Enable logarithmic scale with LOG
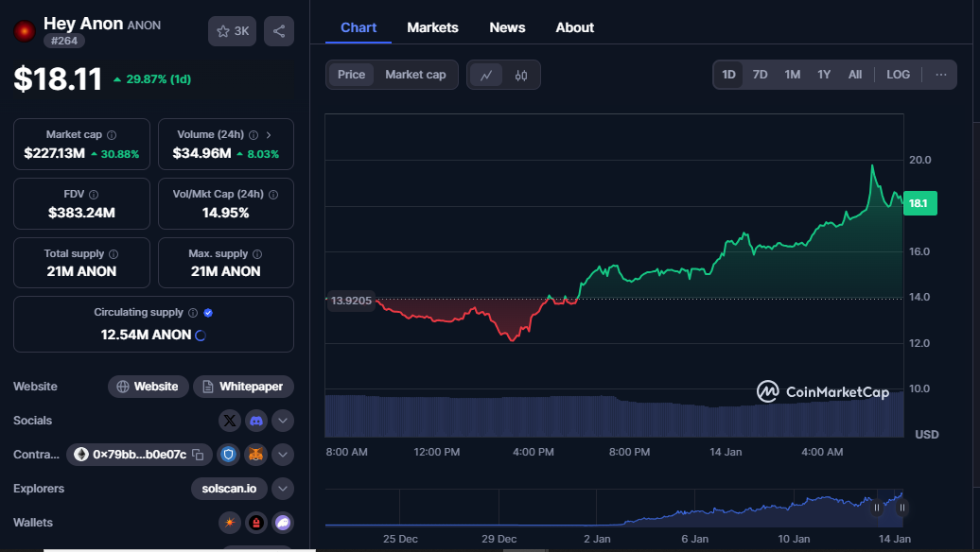Viewport: 980px width, 552px height. tap(897, 74)
